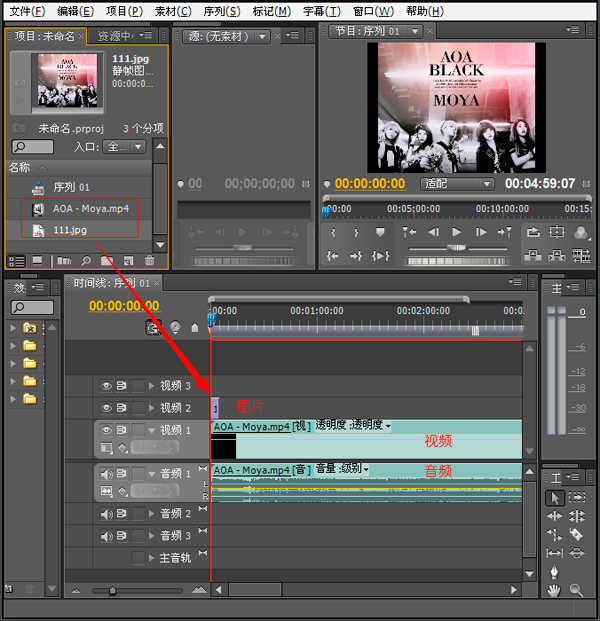Click timeline current timecode display

point(124,306)
